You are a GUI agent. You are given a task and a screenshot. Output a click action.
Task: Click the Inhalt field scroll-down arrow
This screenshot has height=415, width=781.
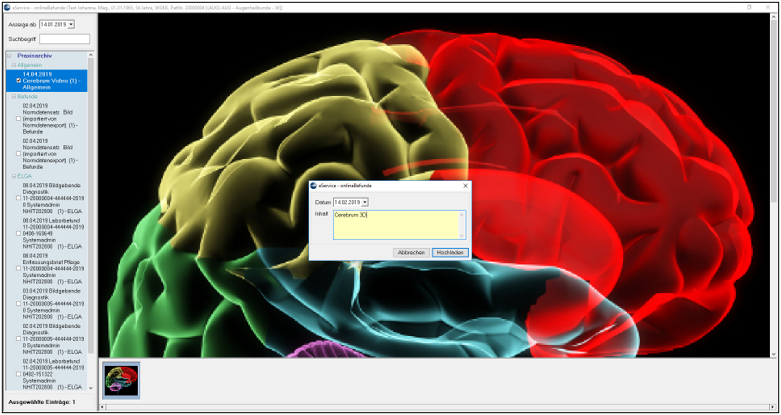pyautogui.click(x=462, y=235)
